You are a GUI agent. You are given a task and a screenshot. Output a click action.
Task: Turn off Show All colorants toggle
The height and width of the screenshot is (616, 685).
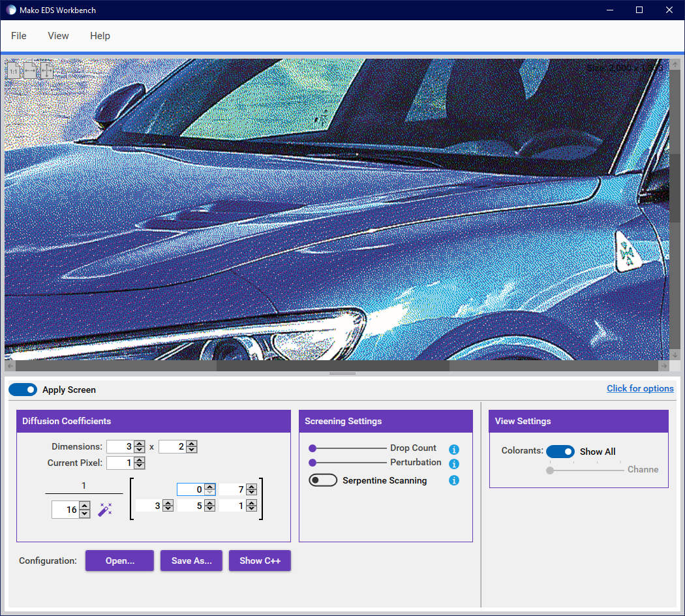560,452
